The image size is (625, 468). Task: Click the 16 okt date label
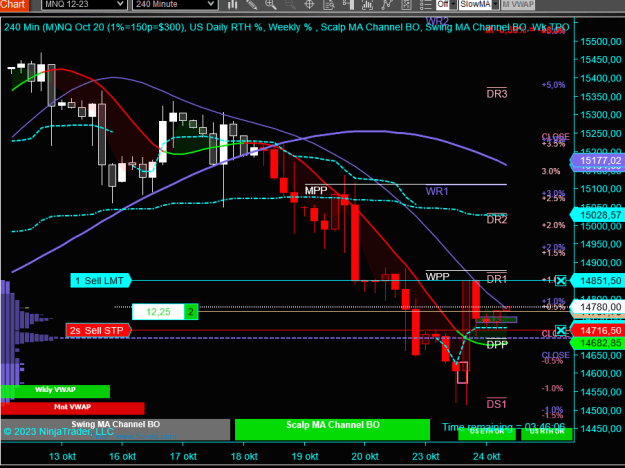pos(123,456)
